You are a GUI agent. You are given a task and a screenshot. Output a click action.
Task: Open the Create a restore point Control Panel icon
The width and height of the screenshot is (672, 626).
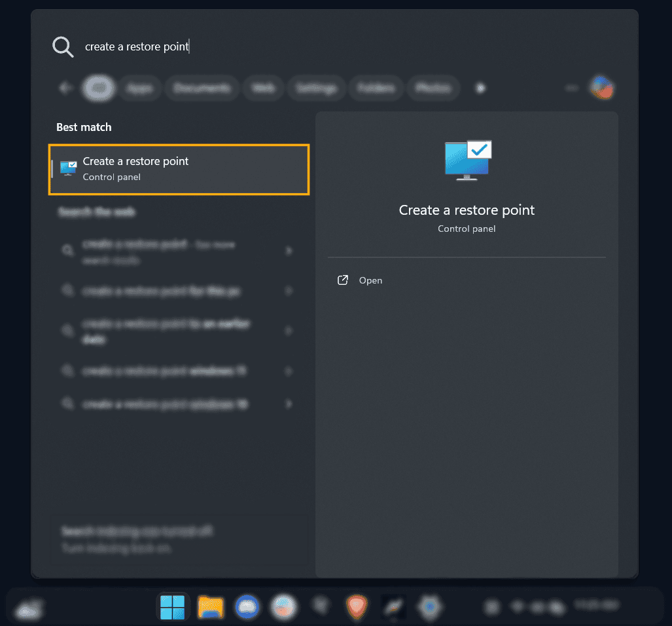point(68,168)
